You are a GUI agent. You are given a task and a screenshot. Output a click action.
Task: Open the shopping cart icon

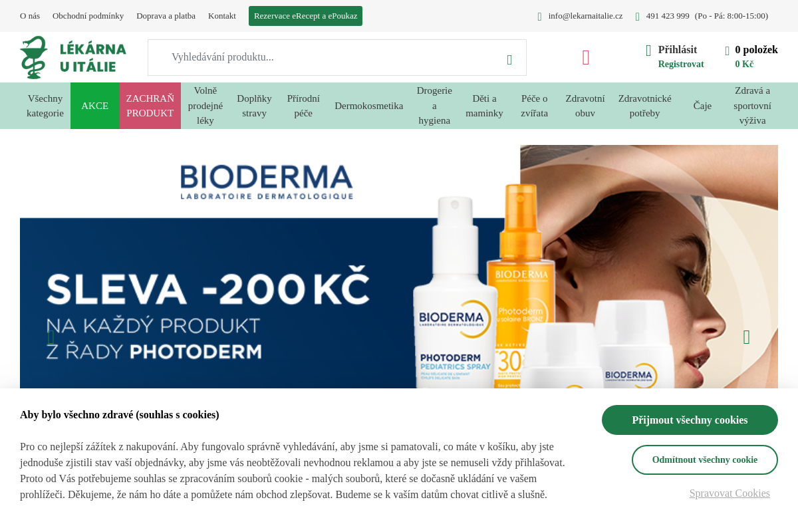(x=728, y=51)
